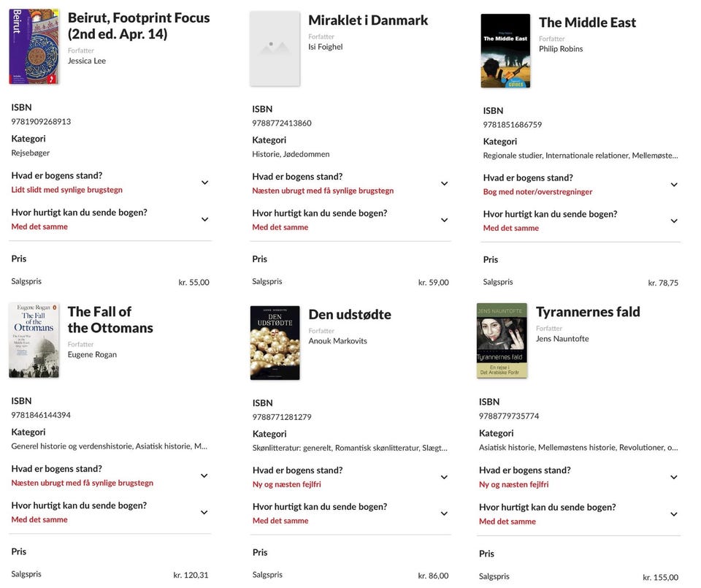
Task: Expand shipping dropdown for Den udstødte
Action: [x=444, y=513]
